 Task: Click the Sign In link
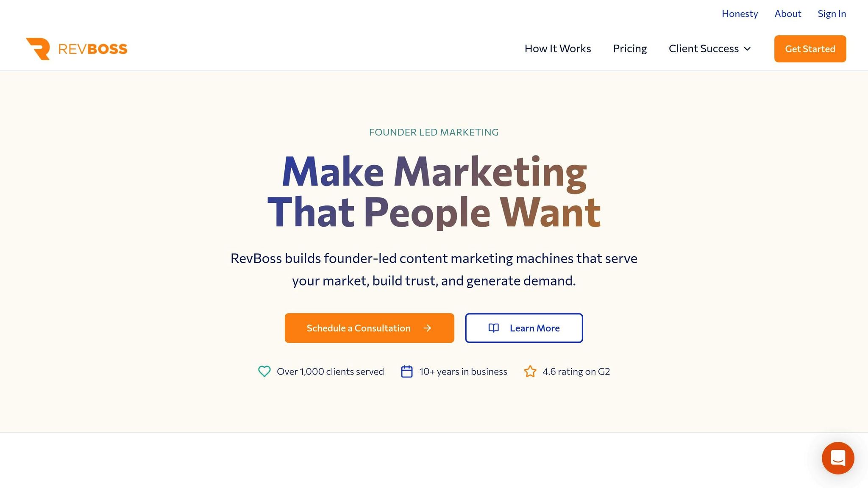click(832, 14)
